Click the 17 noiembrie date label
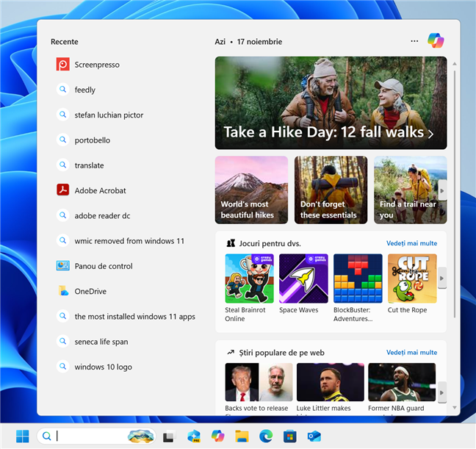This screenshot has width=476, height=449. pyautogui.click(x=259, y=42)
